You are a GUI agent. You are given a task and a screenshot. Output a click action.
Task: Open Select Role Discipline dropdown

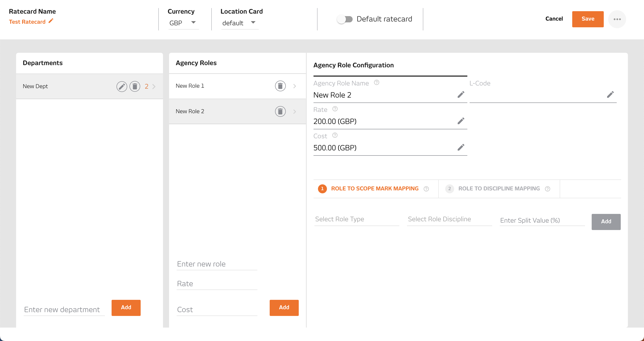coord(449,220)
